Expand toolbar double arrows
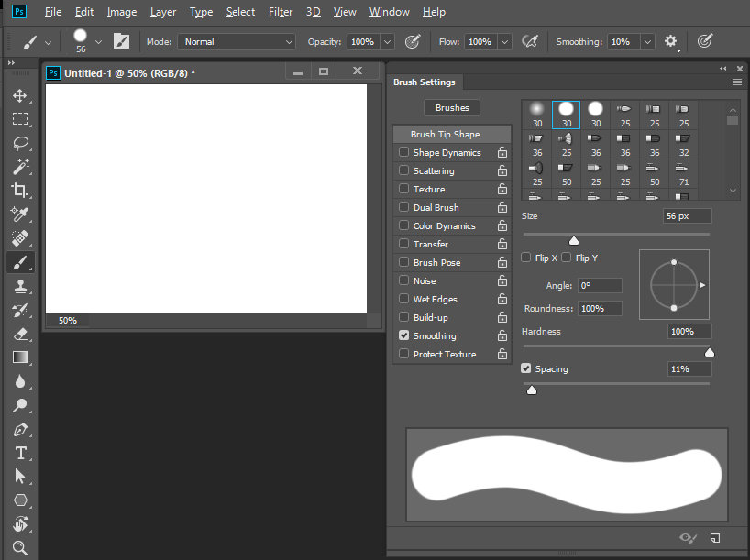This screenshot has height=560, width=750. 12,62
